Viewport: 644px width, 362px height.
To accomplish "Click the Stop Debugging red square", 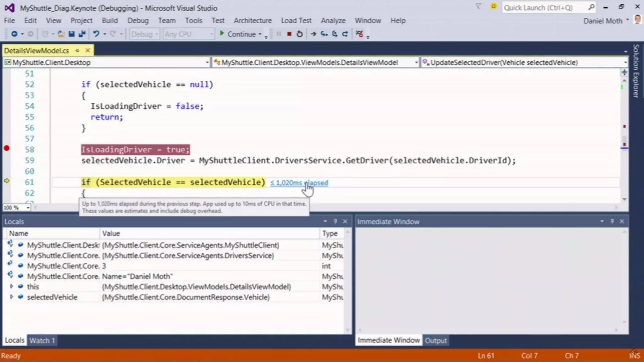I will tap(289, 34).
